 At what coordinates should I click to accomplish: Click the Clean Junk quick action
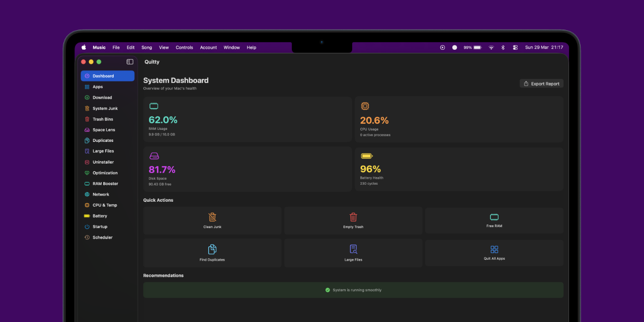(212, 220)
